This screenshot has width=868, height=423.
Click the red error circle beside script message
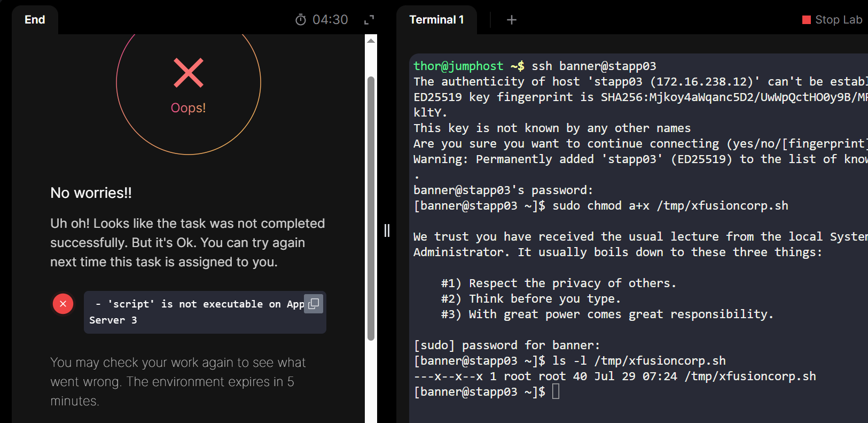pos(63,304)
